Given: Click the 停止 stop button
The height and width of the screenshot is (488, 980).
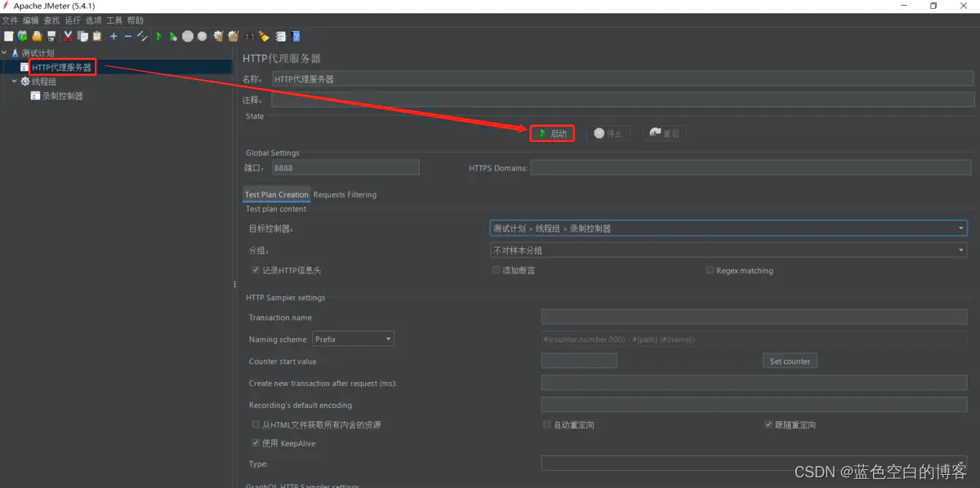Looking at the screenshot, I should [x=608, y=133].
